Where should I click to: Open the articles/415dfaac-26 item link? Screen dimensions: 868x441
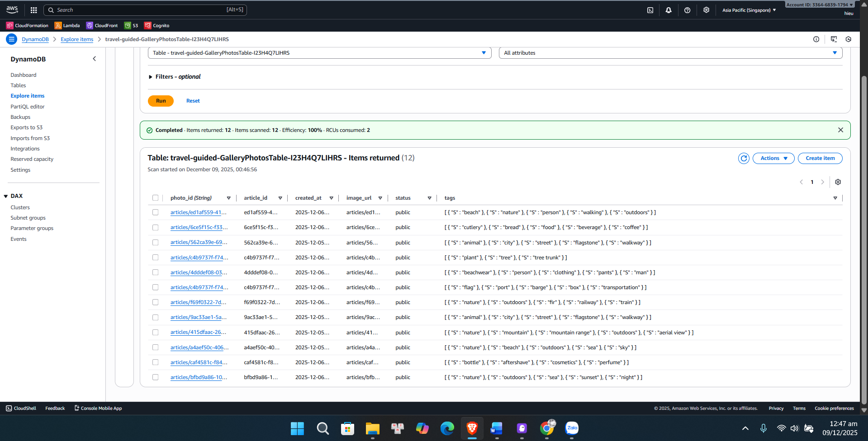tap(198, 333)
